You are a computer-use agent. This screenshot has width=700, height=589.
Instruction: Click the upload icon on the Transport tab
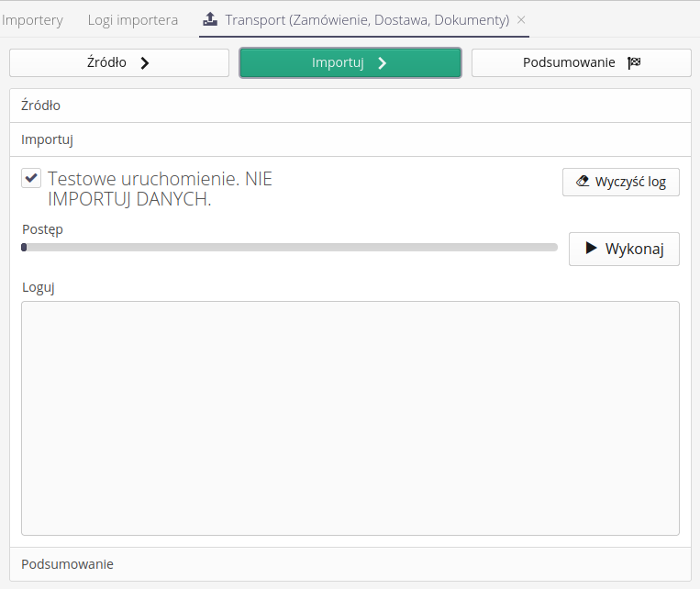210,19
